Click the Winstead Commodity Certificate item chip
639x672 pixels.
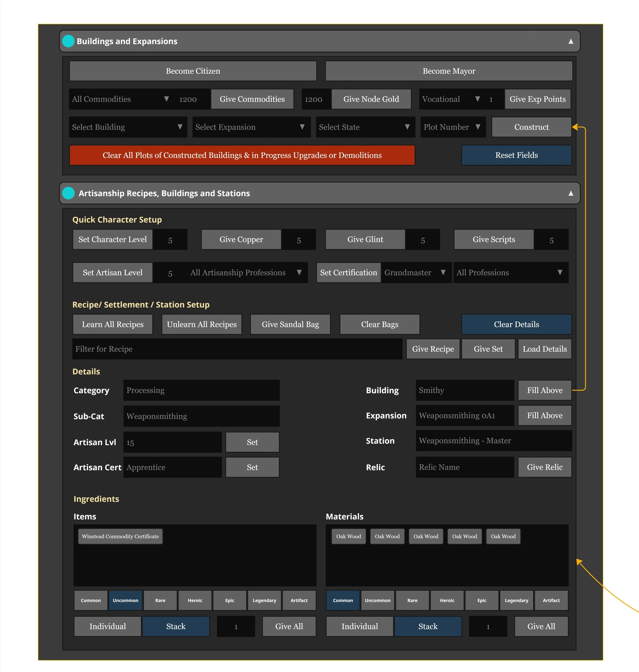(x=120, y=536)
